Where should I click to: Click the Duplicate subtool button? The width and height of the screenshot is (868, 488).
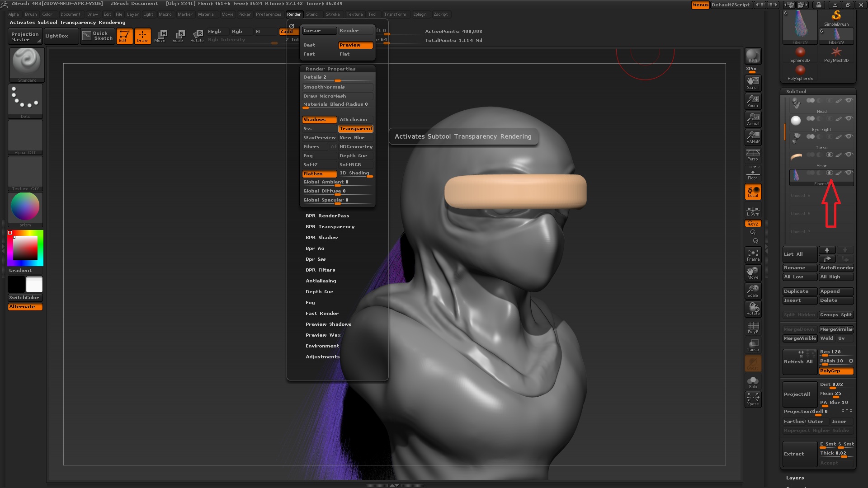800,291
